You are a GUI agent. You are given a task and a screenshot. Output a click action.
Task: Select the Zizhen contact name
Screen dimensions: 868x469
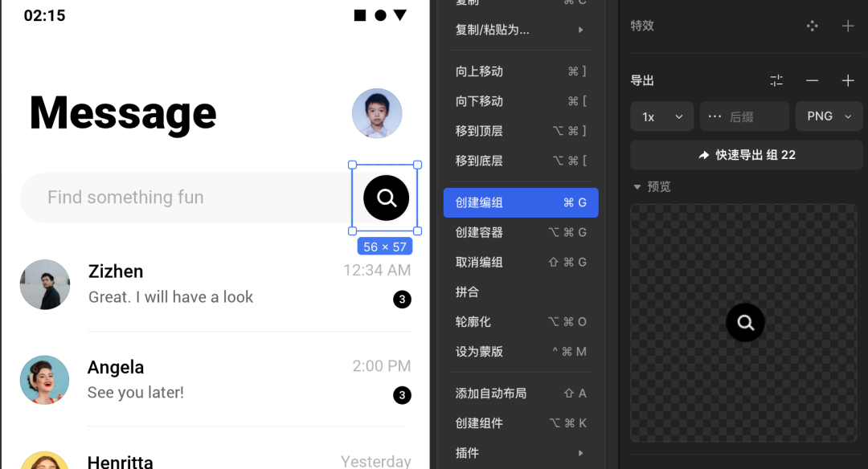(116, 271)
